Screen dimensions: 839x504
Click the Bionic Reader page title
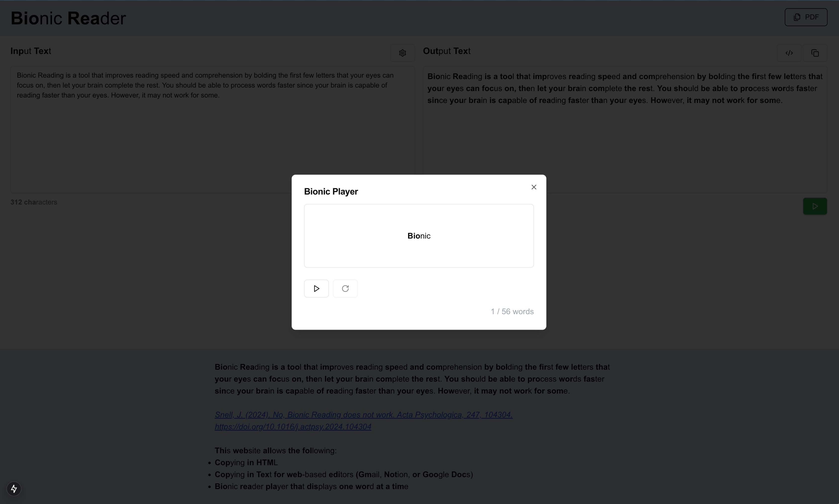point(68,18)
